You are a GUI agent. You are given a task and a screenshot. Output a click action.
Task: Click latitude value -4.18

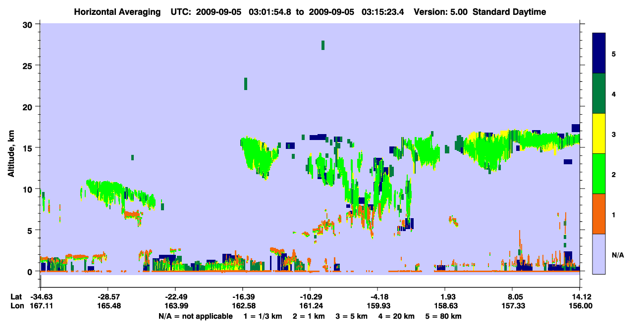click(377, 297)
